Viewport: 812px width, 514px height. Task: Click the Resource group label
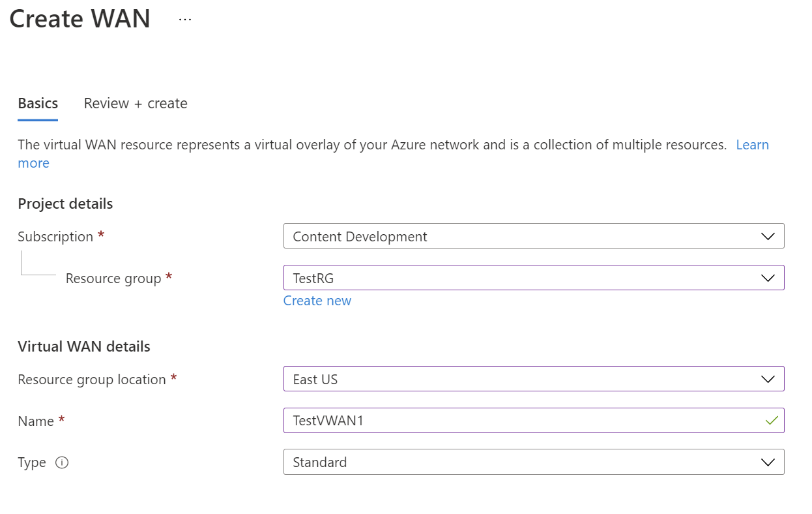[x=113, y=279]
